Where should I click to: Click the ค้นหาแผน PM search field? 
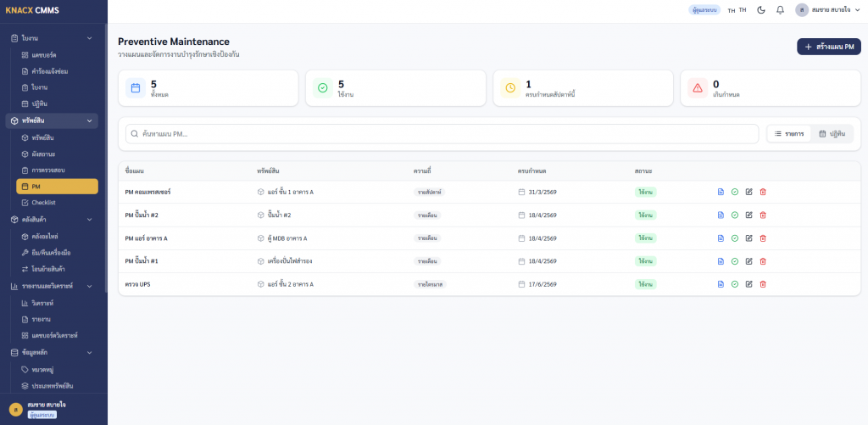click(441, 134)
